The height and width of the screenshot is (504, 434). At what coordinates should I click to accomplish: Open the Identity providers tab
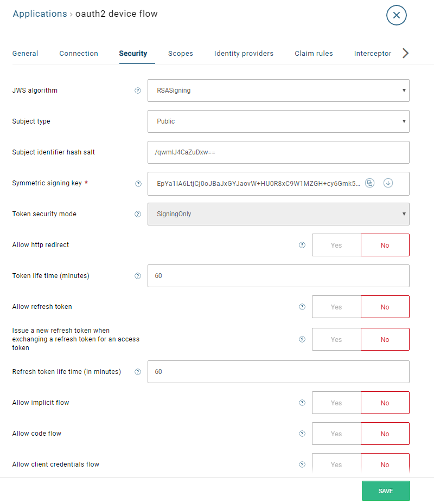tap(244, 53)
